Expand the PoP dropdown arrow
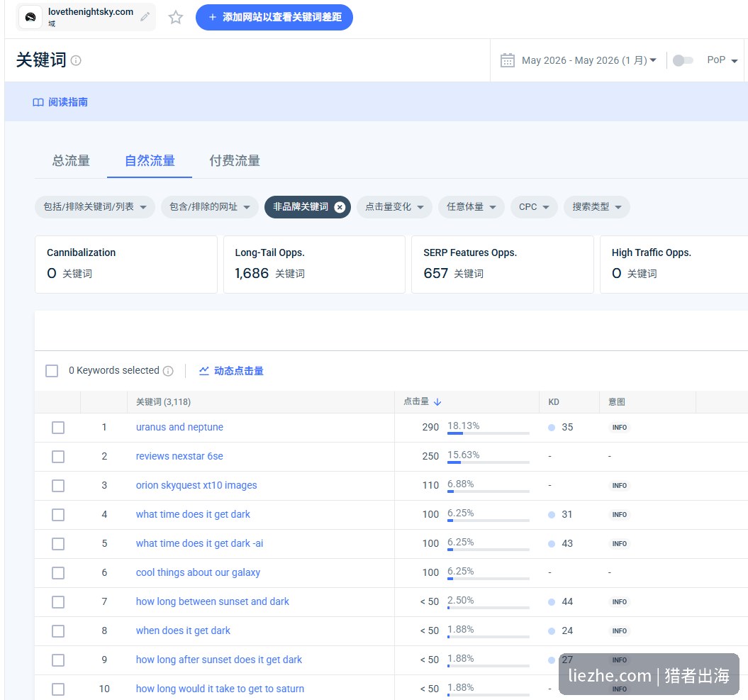Viewport: 748px width, 700px height. [735, 60]
